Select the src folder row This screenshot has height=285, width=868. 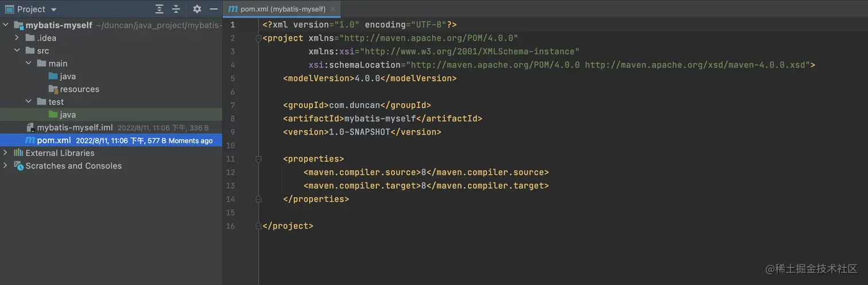click(111, 50)
